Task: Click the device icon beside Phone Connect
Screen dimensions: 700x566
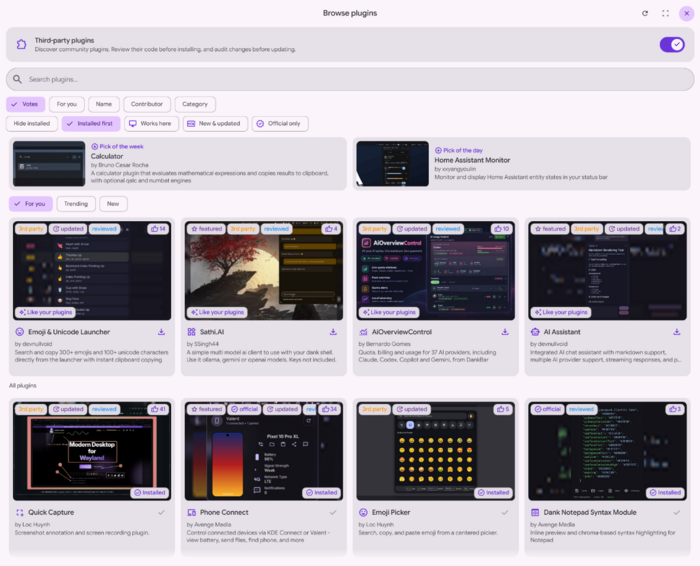Action: pyautogui.click(x=192, y=512)
